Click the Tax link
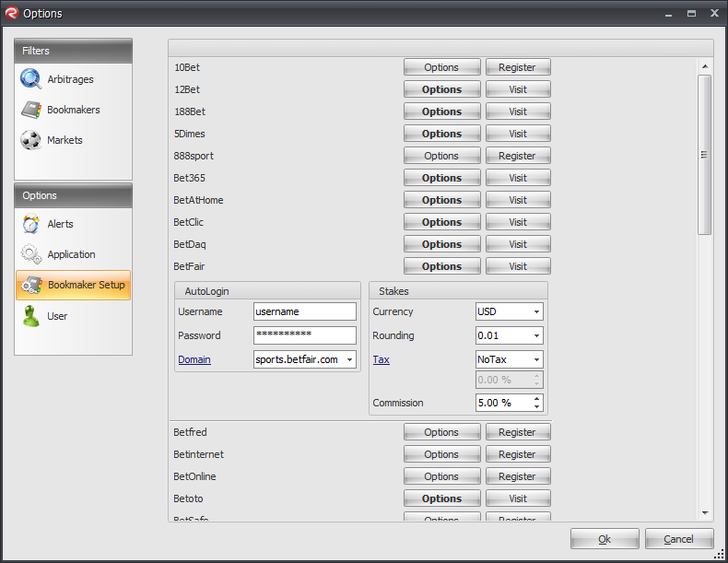728x563 pixels. (x=382, y=359)
